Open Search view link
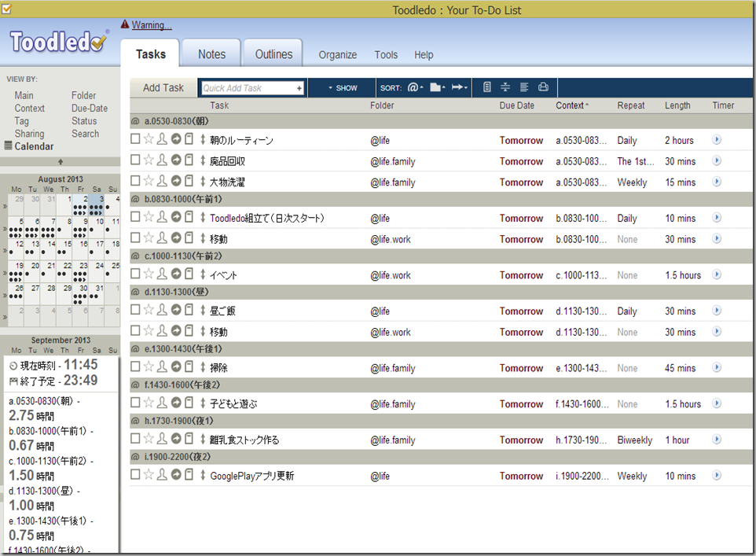Viewport: 756px width, 556px height. (85, 133)
